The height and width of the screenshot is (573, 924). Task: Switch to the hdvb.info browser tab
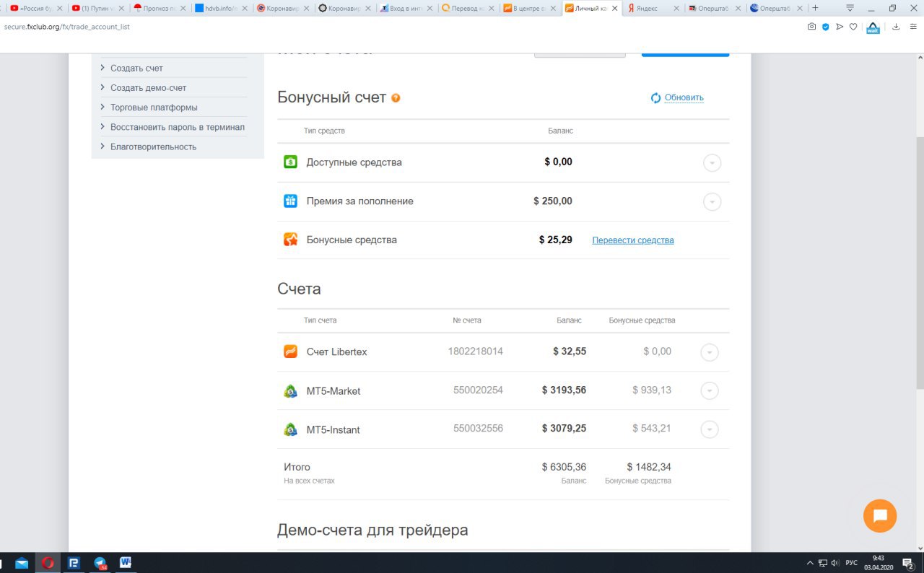222,9
